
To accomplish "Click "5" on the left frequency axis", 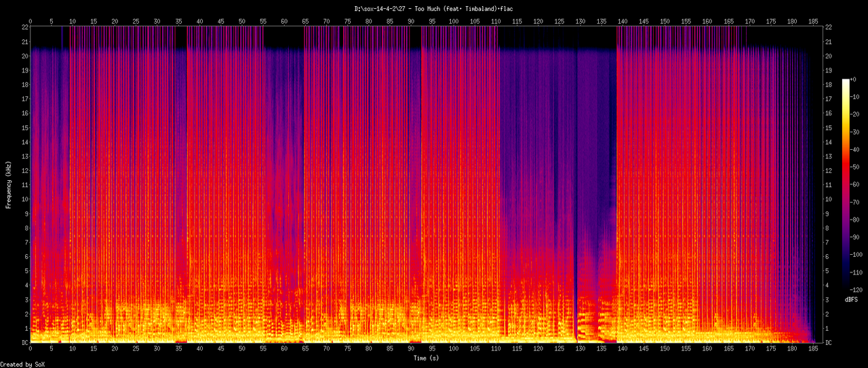I will [26, 271].
